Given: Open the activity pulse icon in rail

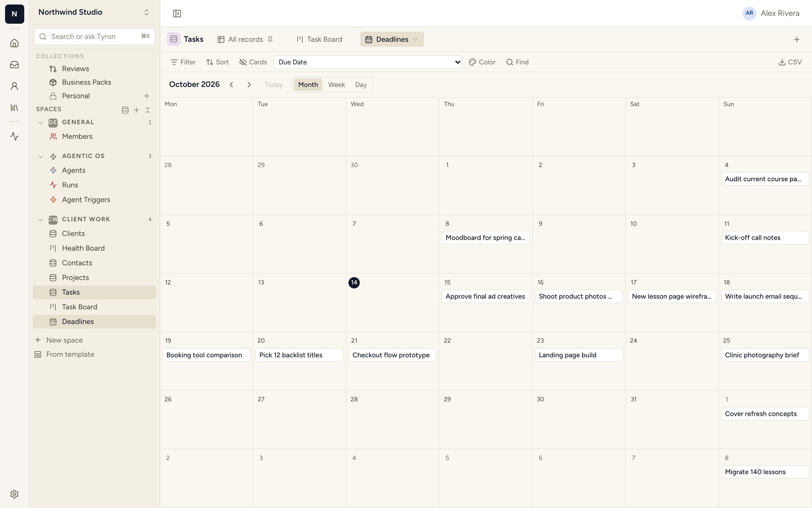Looking at the screenshot, I should (14, 136).
